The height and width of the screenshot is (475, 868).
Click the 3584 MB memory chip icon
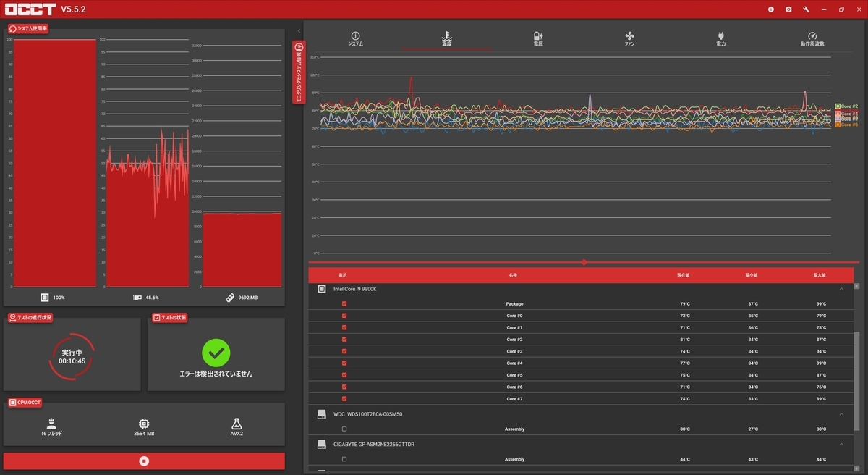point(144,423)
